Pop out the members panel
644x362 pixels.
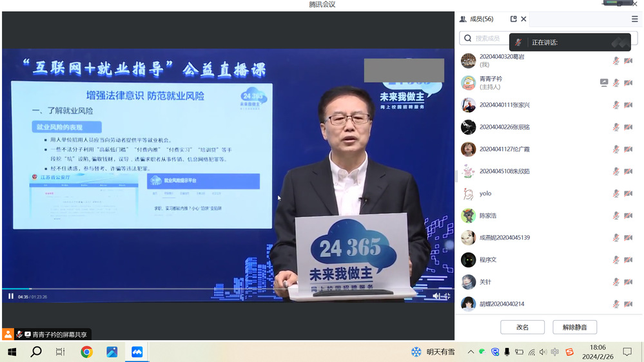tap(513, 19)
